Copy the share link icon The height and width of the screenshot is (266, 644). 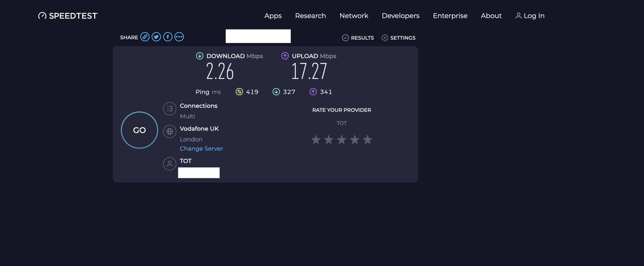145,37
